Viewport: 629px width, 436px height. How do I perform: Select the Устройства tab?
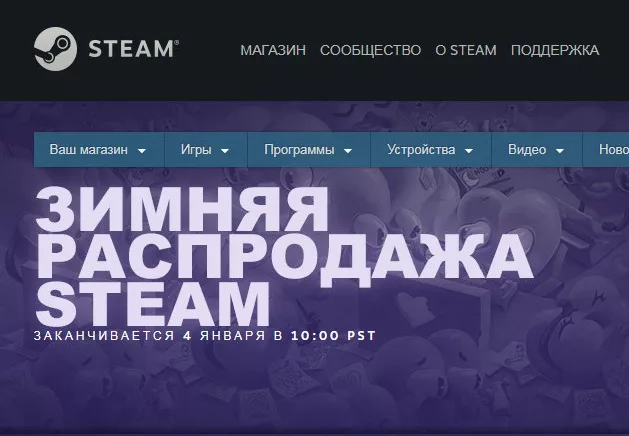(x=431, y=150)
